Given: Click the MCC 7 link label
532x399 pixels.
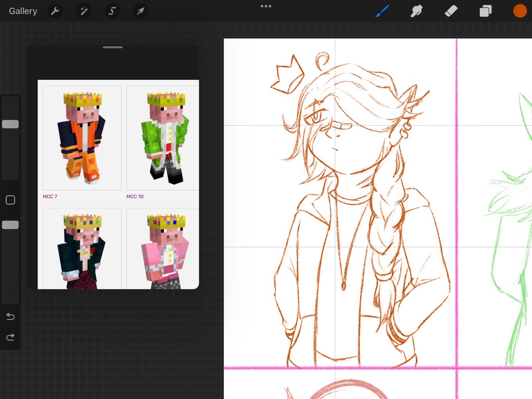Looking at the screenshot, I should point(50,196).
